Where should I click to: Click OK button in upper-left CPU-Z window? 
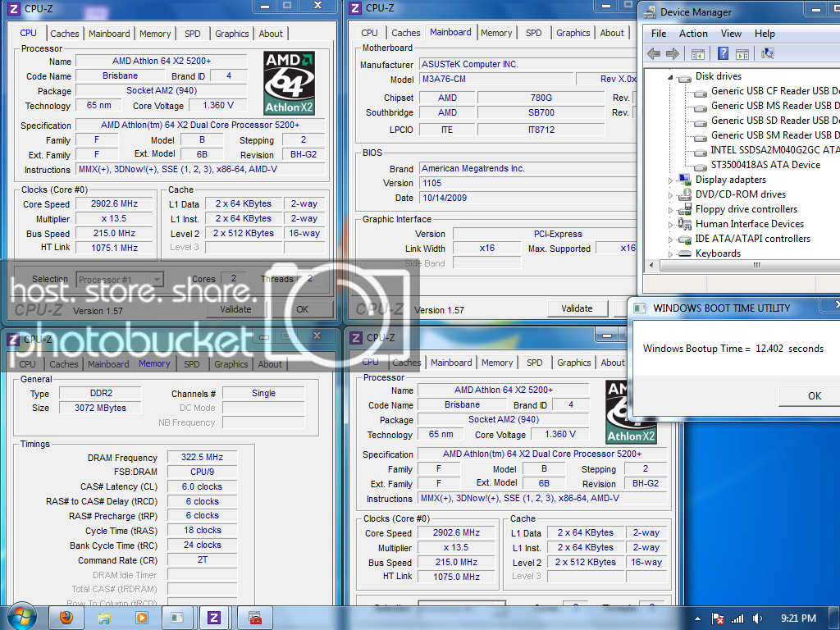click(x=303, y=309)
